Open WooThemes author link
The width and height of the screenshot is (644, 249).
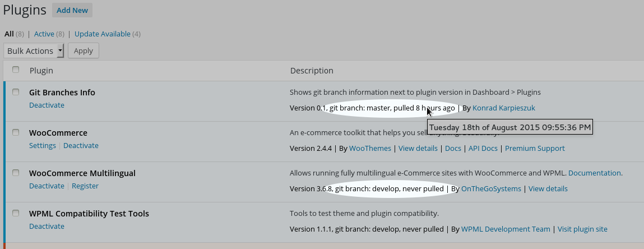coord(370,148)
